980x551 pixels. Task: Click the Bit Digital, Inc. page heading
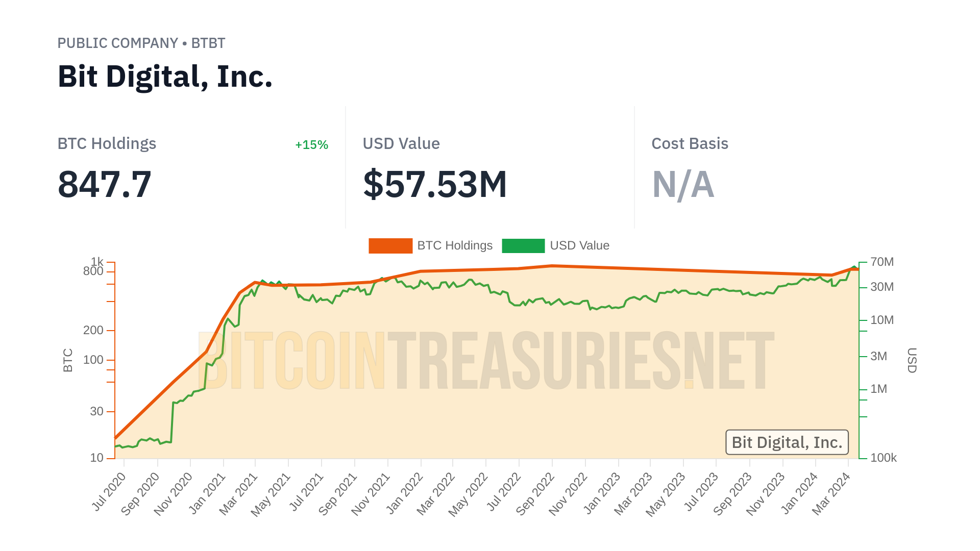coord(165,77)
